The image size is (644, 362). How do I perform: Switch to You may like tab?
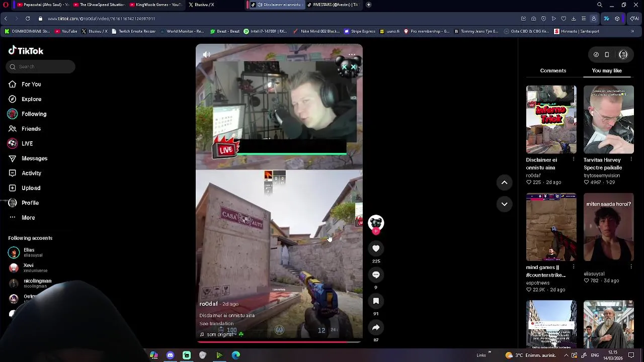[x=607, y=71]
